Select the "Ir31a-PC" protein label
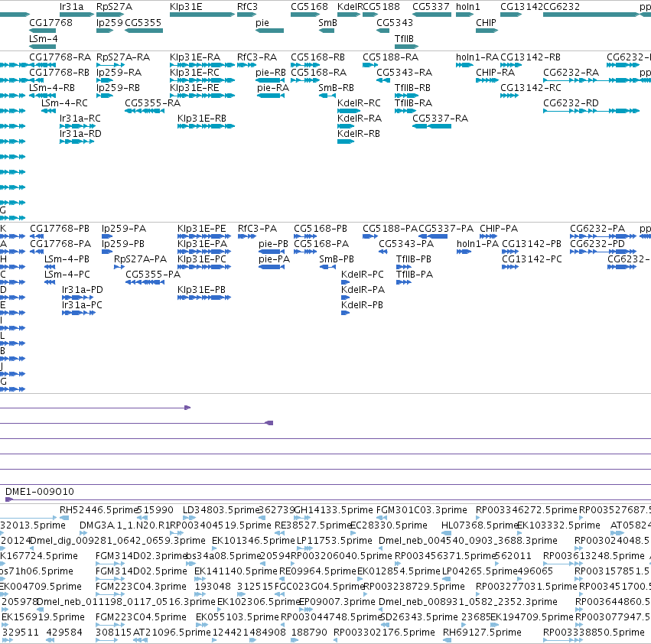Image resolution: width=651 pixels, height=644 pixels. 82,304
